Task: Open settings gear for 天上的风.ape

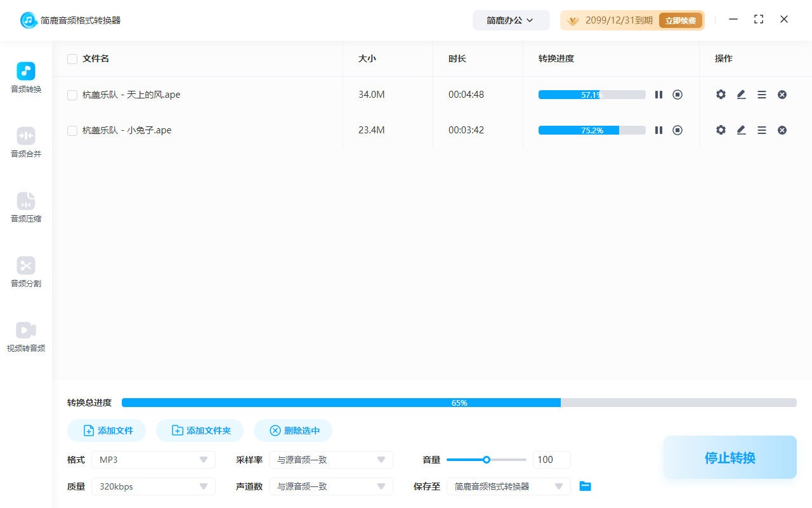Action: tap(721, 94)
